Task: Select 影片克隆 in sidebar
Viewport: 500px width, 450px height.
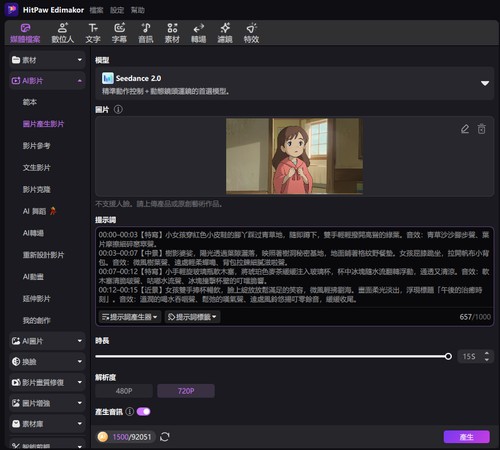Action: point(36,189)
